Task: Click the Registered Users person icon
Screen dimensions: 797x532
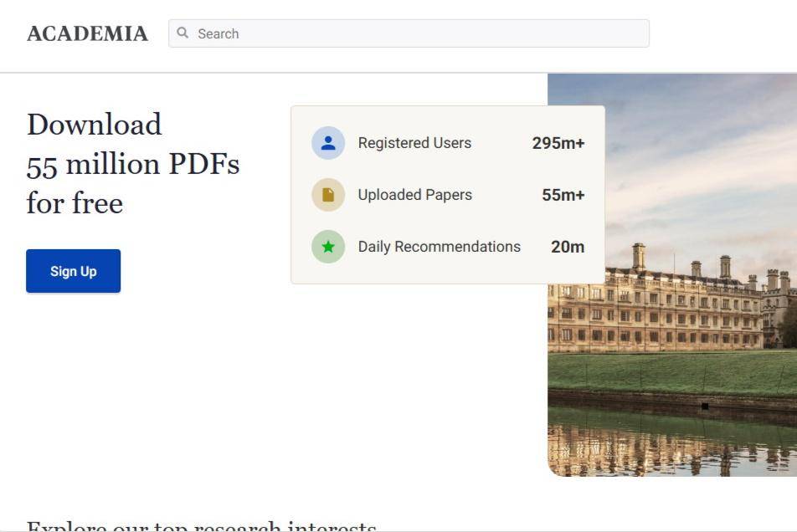Action: click(x=328, y=143)
